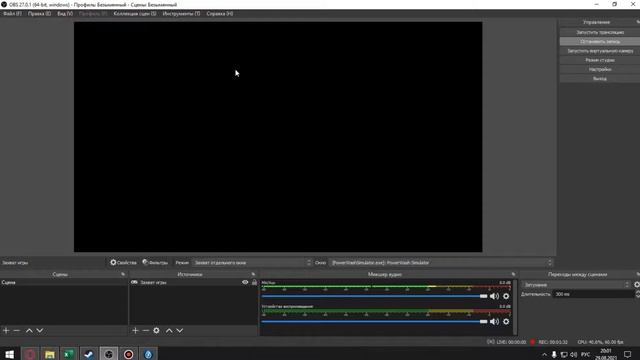Screen dimensions: 640x360
Task: Open the red record-circle app in taskbar
Action: (x=129, y=354)
